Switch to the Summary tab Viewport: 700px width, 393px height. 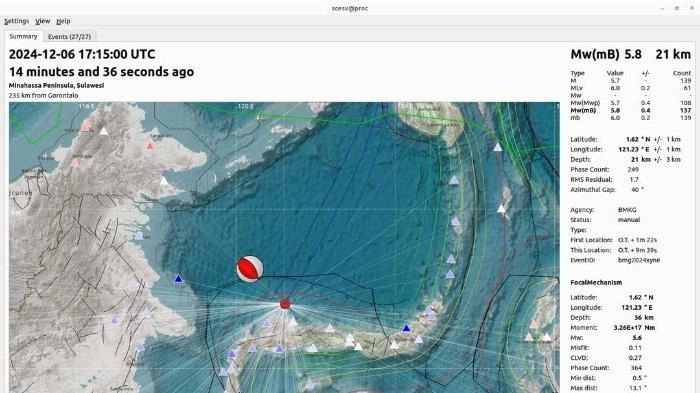23,36
